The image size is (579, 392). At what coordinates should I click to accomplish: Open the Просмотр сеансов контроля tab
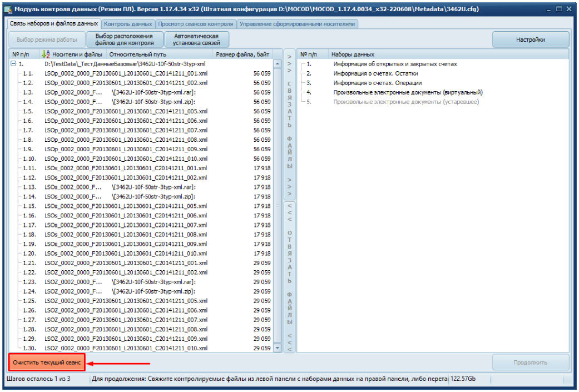point(196,24)
